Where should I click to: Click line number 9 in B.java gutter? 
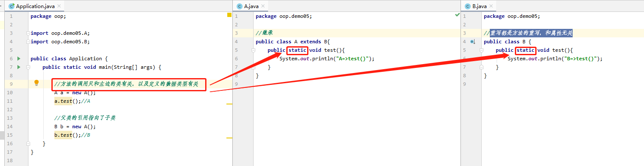tap(465, 84)
